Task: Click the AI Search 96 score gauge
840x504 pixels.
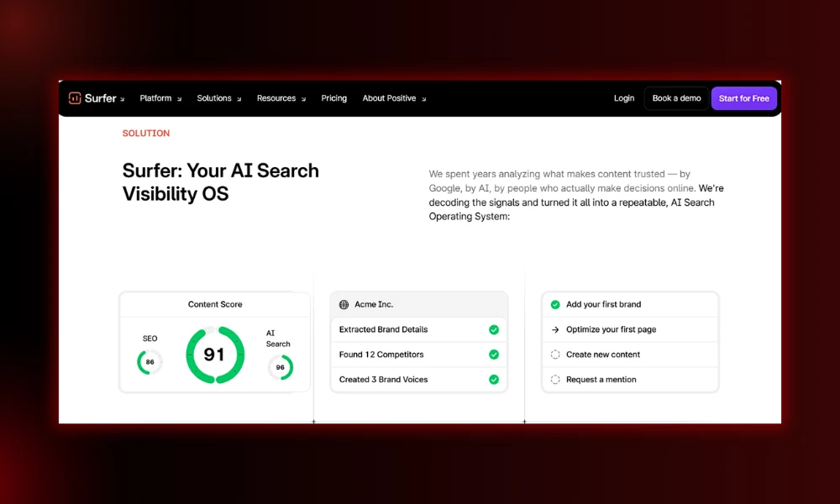Action: pyautogui.click(x=281, y=367)
